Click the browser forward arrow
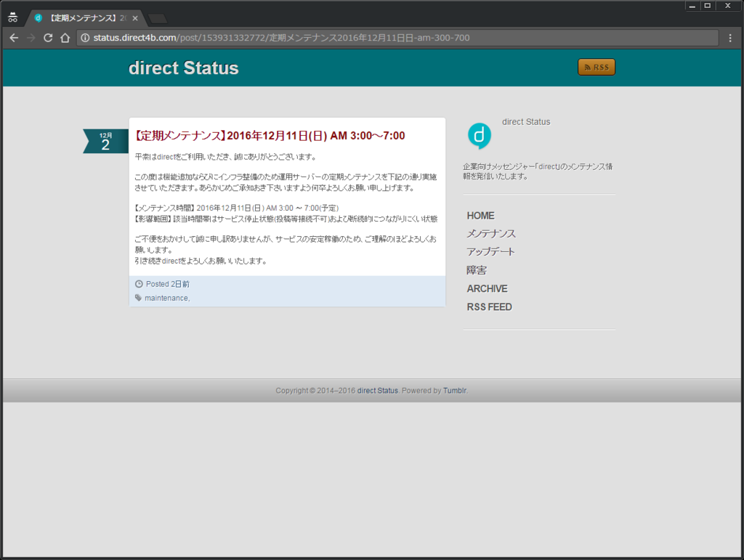744x560 pixels. click(x=31, y=38)
